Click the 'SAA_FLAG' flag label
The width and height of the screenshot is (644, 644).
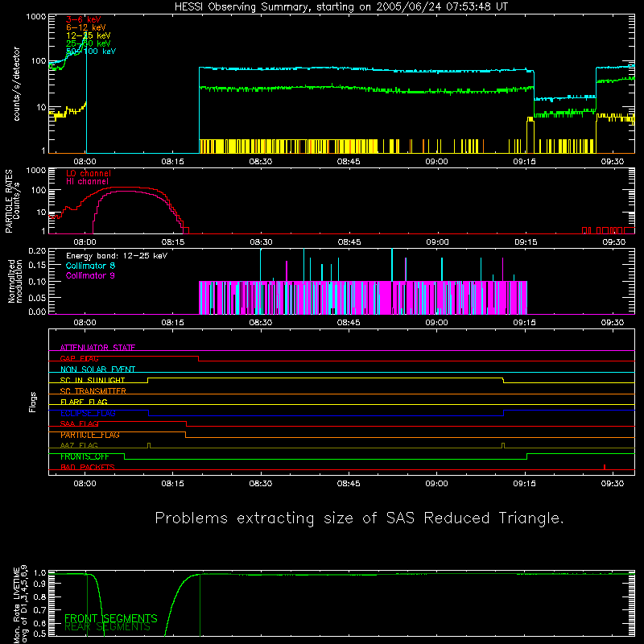[x=79, y=424]
